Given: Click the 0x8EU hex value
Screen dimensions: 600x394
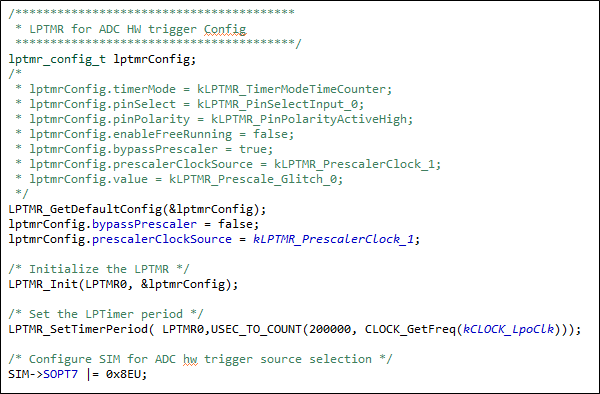Looking at the screenshot, I should tap(123, 374).
